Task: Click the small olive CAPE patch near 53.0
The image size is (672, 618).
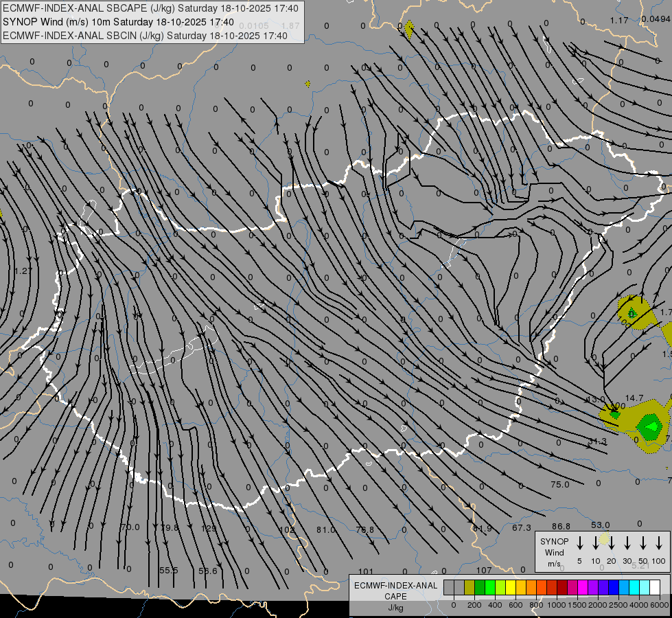Action: [x=604, y=538]
